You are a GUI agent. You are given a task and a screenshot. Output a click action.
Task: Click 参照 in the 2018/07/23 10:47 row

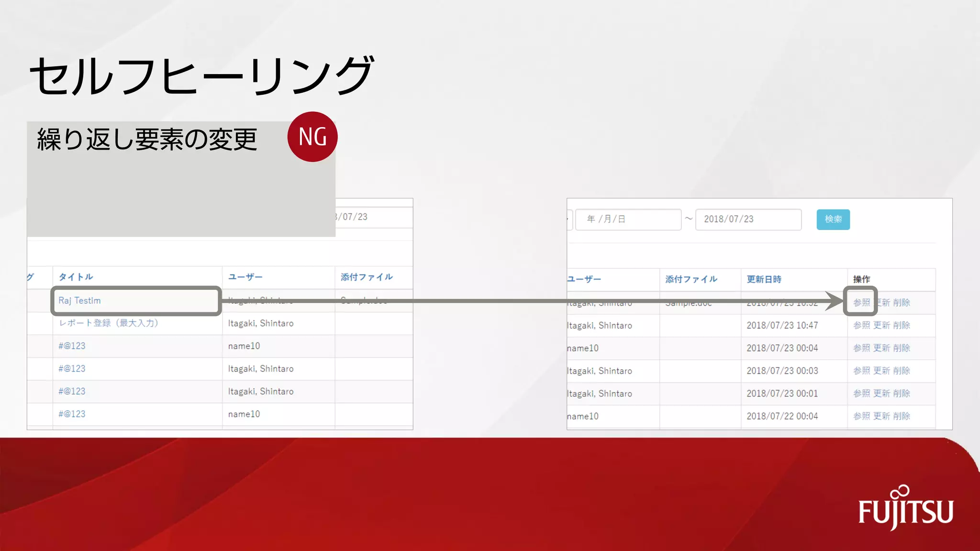(862, 325)
